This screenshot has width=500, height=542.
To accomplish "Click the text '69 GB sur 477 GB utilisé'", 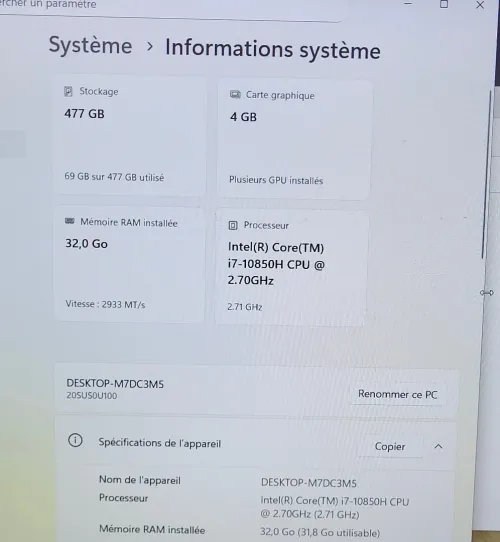I will pyautogui.click(x=114, y=177).
